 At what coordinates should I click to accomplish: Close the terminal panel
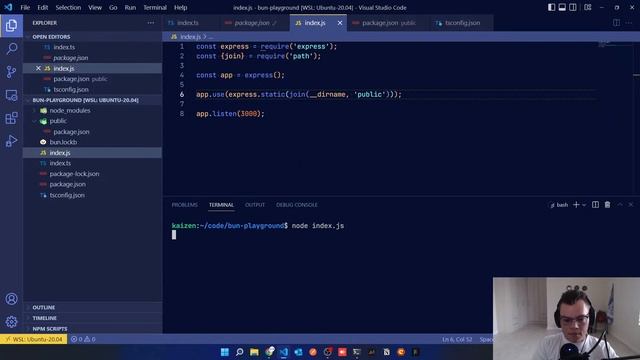pyautogui.click(x=631, y=204)
